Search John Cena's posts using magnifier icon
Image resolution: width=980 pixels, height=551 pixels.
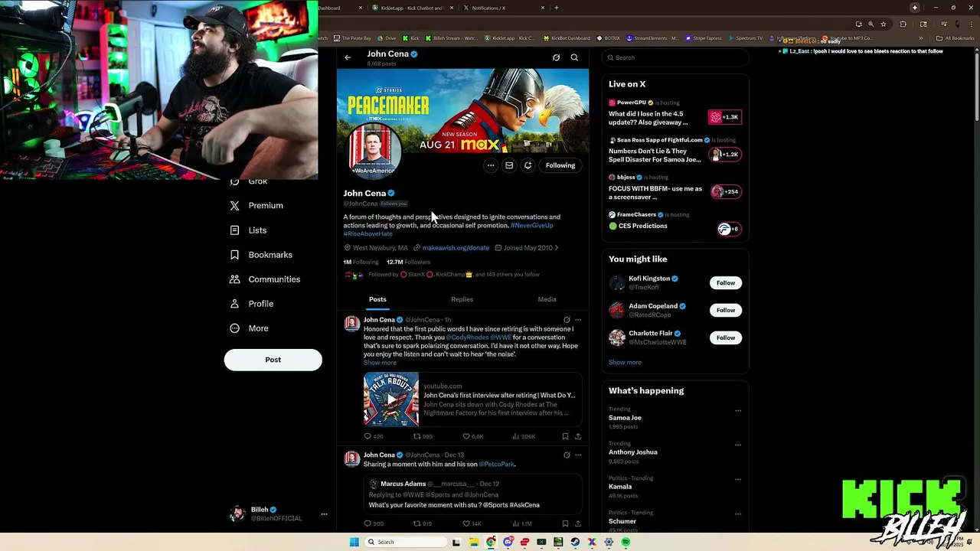pos(574,57)
